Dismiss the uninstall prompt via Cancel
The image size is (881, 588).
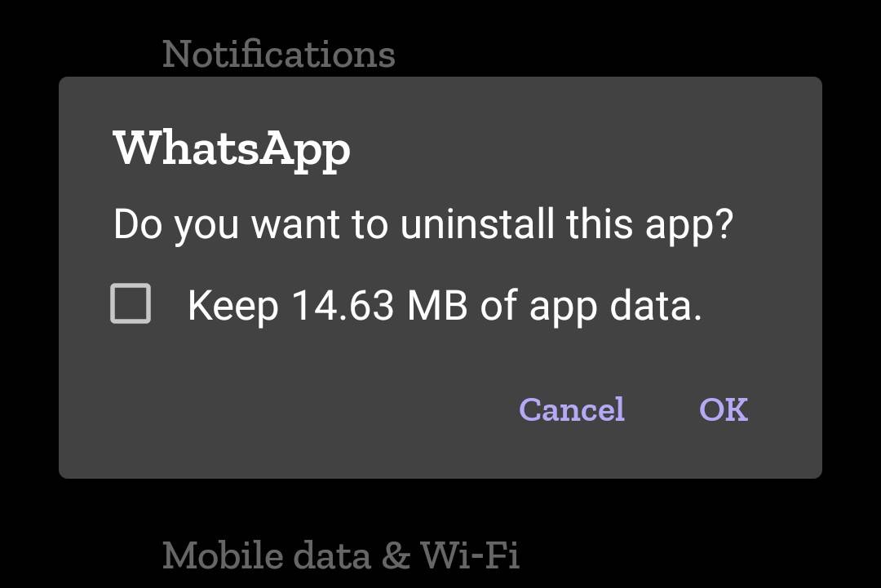[572, 409]
